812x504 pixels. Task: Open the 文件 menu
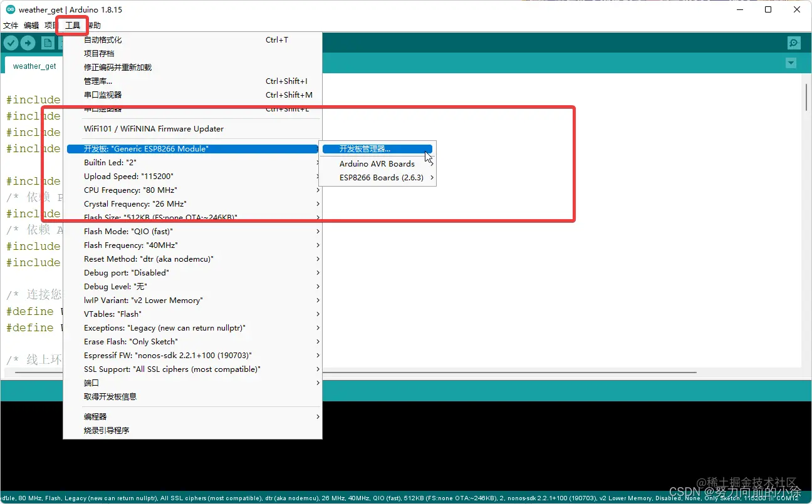pyautogui.click(x=11, y=26)
